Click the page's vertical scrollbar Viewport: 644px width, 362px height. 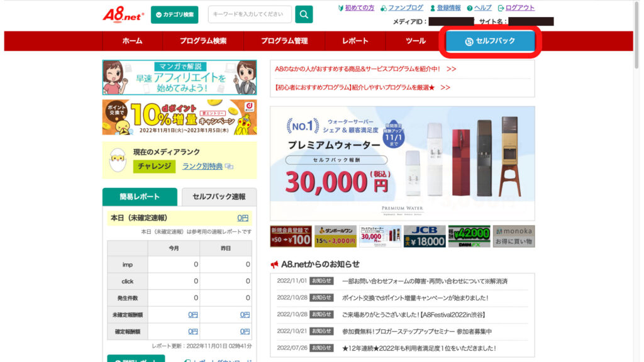636,35
